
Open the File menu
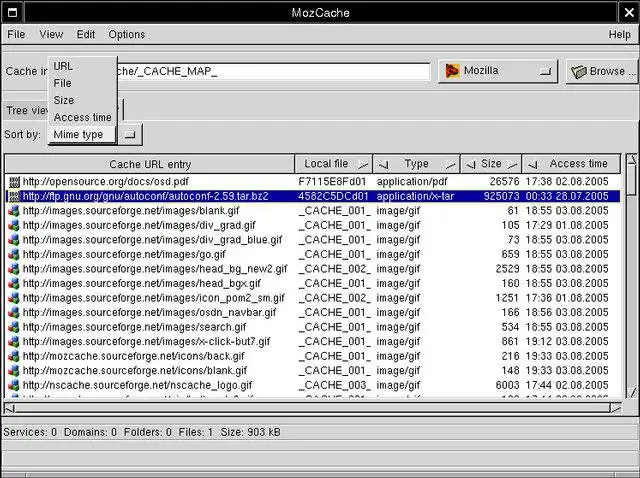pos(16,34)
